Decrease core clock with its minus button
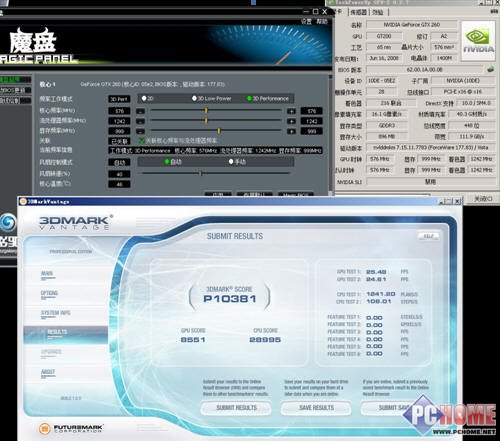 pos(141,111)
